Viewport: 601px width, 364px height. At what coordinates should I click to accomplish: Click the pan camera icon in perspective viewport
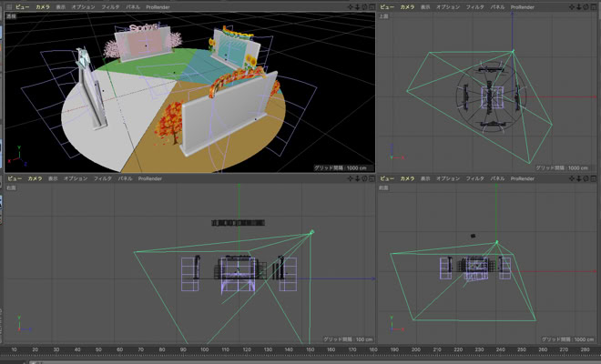click(x=351, y=6)
